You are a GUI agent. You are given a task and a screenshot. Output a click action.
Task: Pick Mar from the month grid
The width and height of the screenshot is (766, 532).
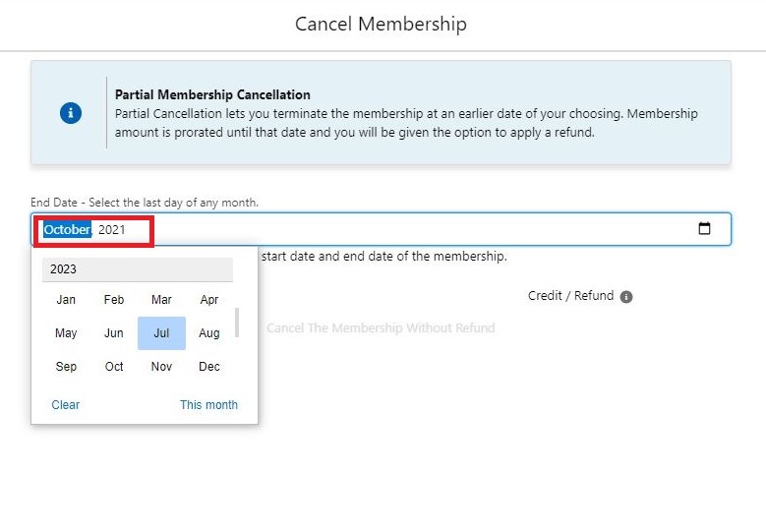[x=161, y=300]
